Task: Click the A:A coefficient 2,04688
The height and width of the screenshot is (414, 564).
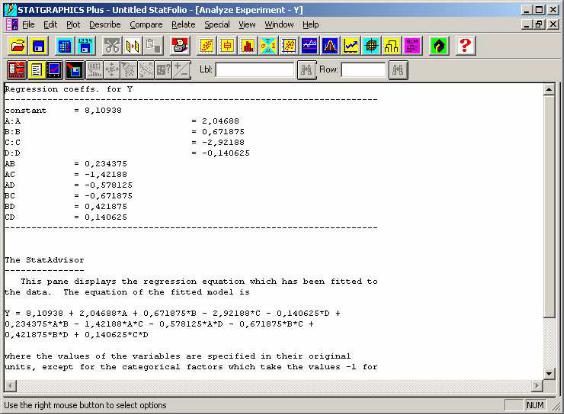Action: pos(220,121)
